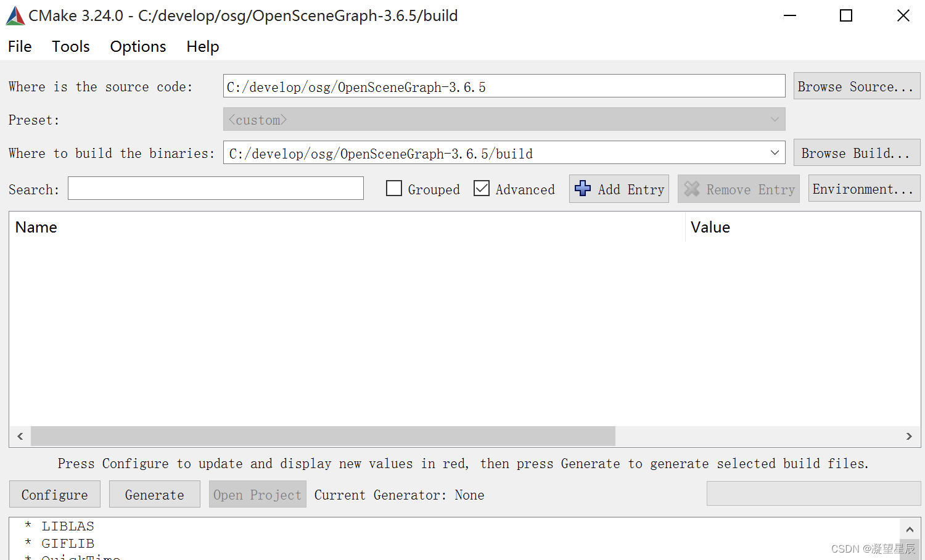This screenshot has width=925, height=560.
Task: Enable the Grouped checkbox
Action: [393, 188]
